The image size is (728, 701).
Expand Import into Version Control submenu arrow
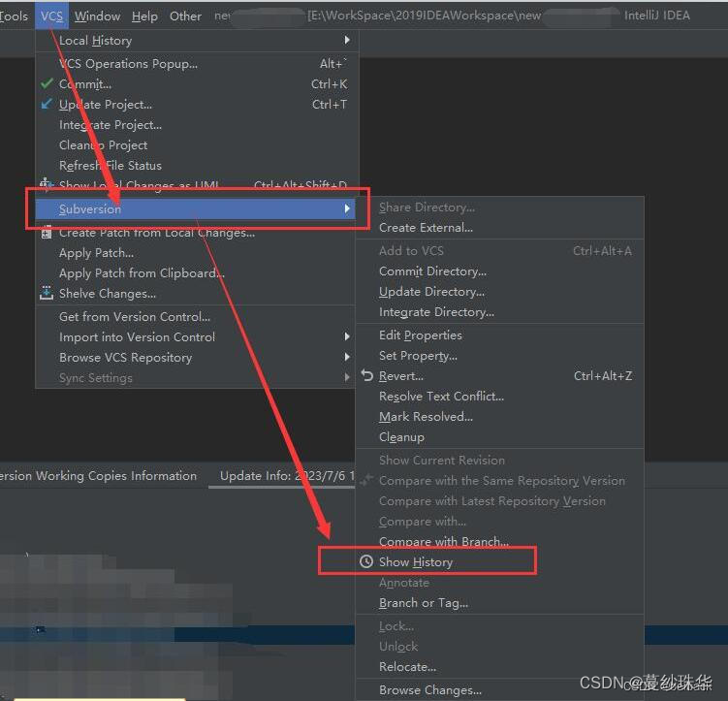coord(347,336)
